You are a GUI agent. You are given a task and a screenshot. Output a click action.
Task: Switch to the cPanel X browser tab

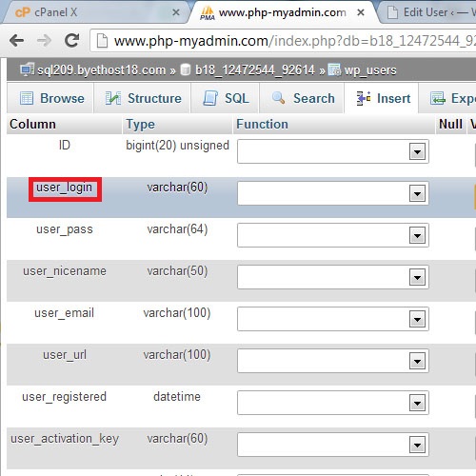95,12
